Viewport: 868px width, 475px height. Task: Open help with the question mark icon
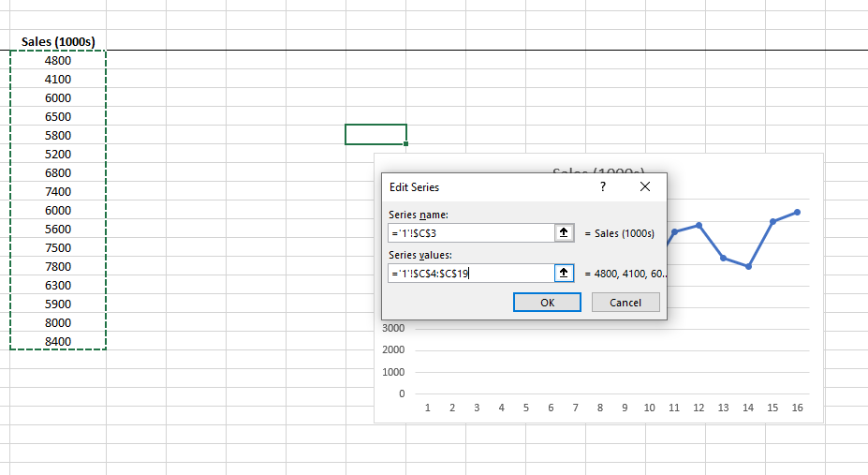tap(603, 187)
